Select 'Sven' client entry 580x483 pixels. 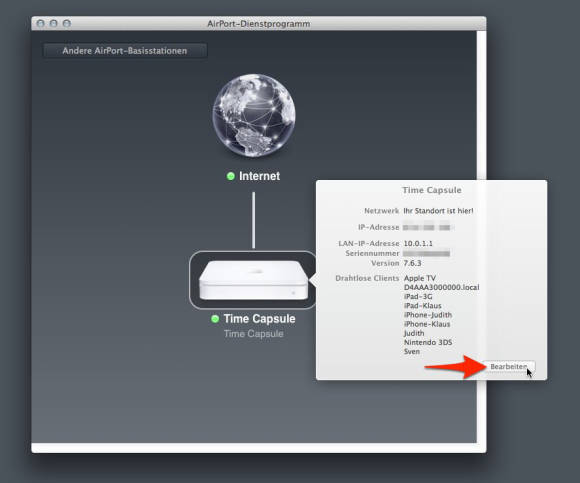tap(412, 351)
